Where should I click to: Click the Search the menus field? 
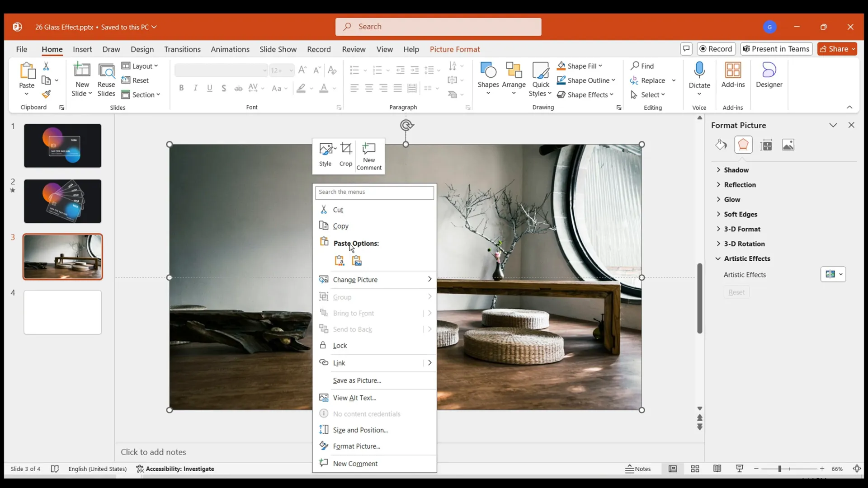point(374,192)
